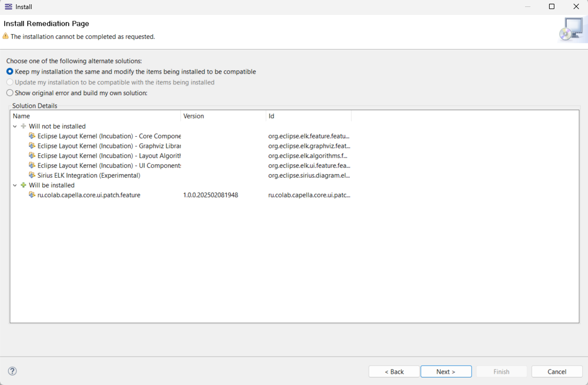
Task: Select Keep my installation the same option
Action: (10, 72)
